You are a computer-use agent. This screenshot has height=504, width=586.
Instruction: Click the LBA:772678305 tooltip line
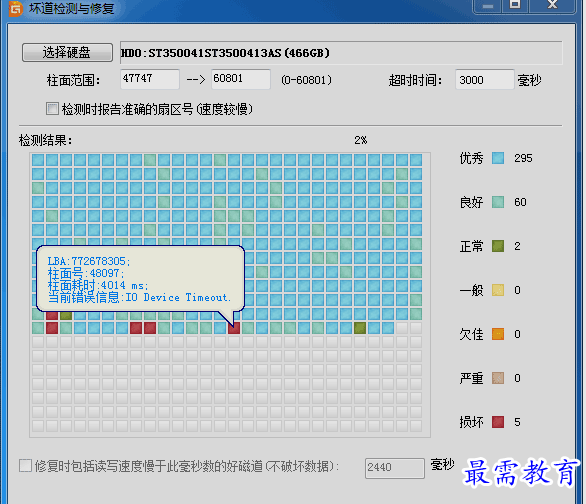click(89, 261)
